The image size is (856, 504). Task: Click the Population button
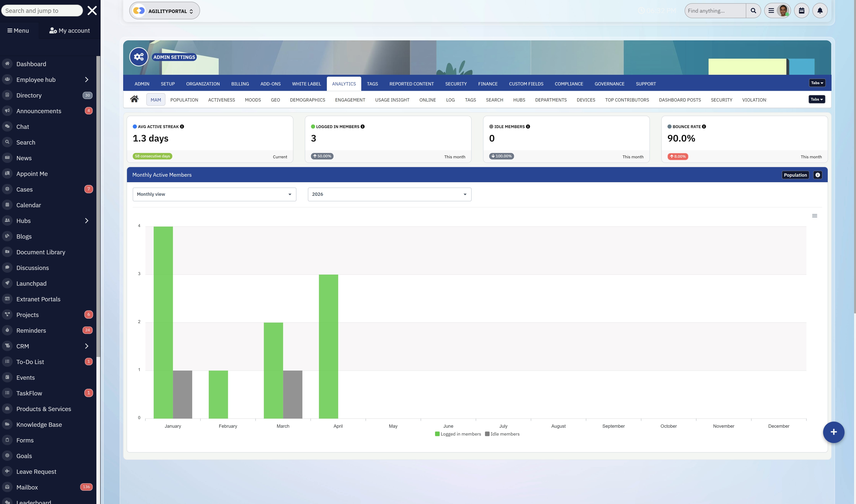(795, 175)
